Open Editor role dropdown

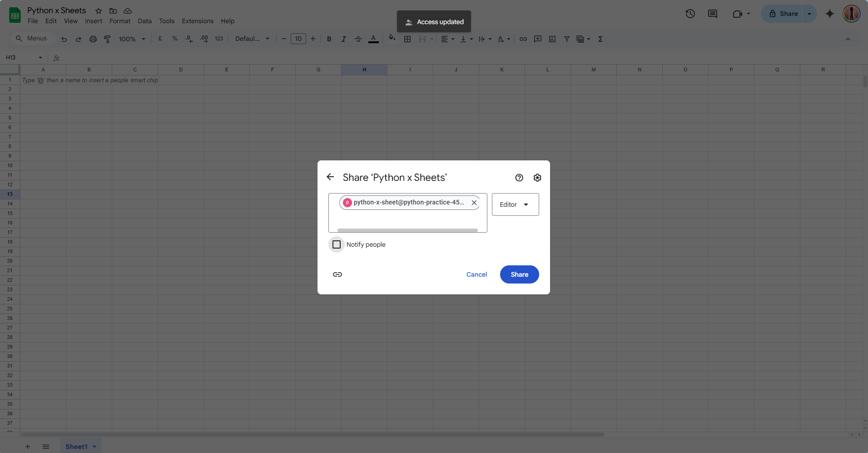516,204
